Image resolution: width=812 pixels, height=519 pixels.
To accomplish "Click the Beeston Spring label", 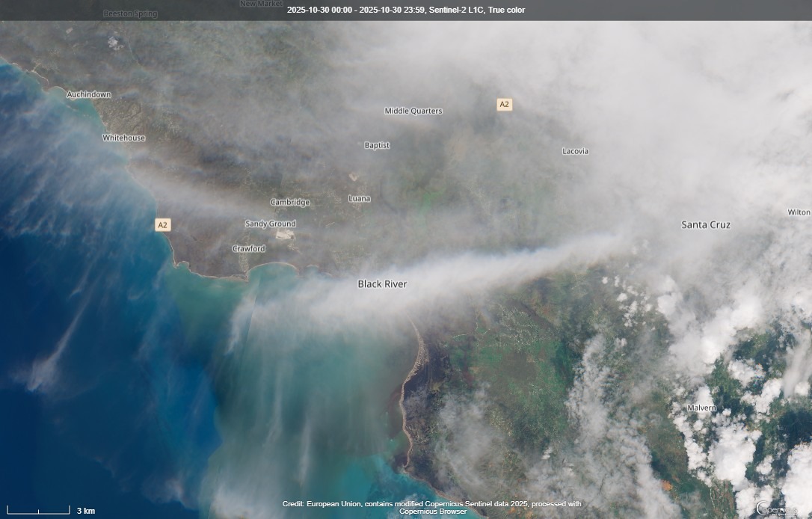I will point(130,13).
